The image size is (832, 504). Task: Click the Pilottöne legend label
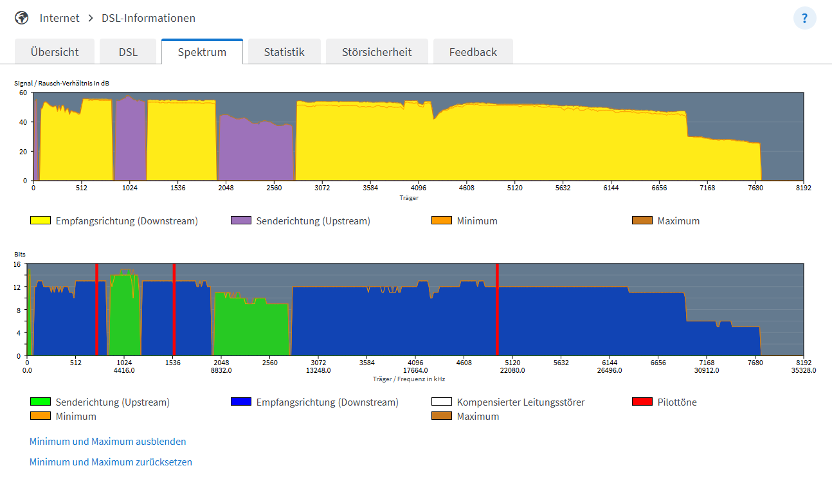tap(677, 402)
